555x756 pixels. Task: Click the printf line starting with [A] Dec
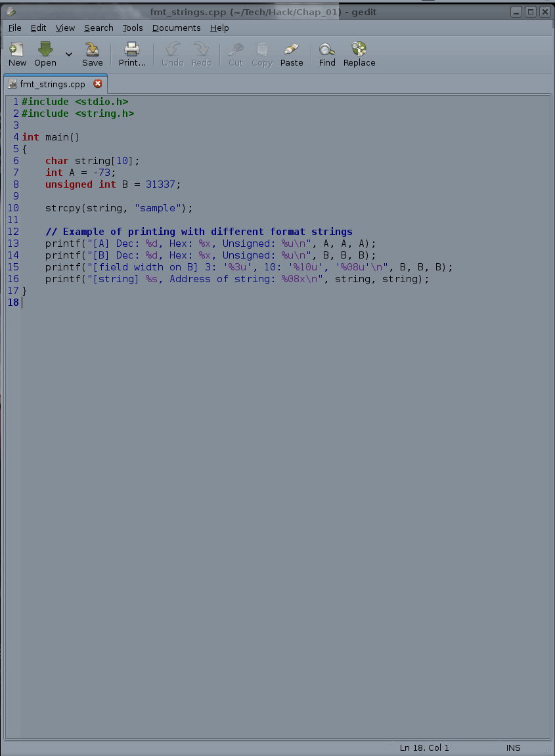[210, 243]
